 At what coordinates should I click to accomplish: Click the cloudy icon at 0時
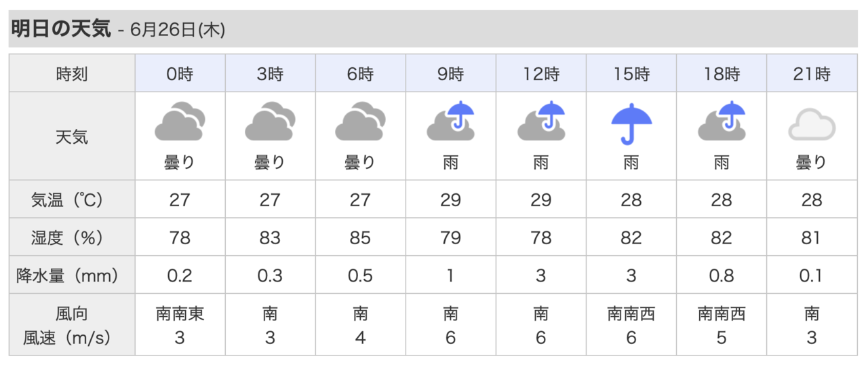click(180, 121)
